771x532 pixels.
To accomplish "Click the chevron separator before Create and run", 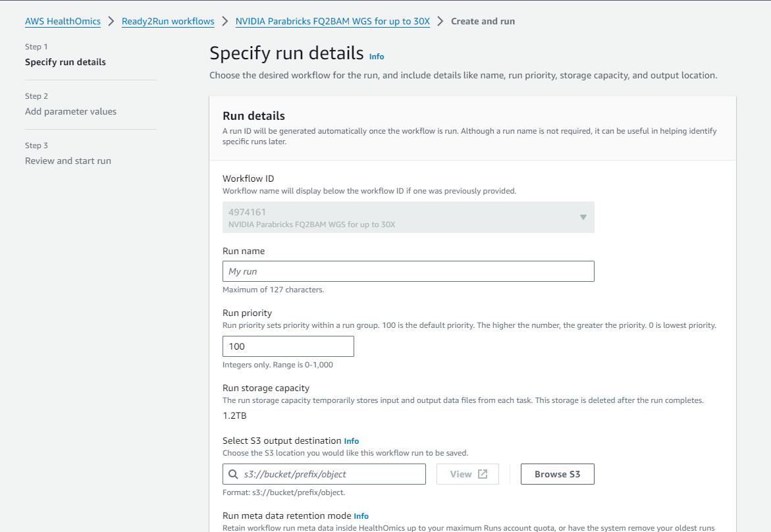I will (440, 21).
